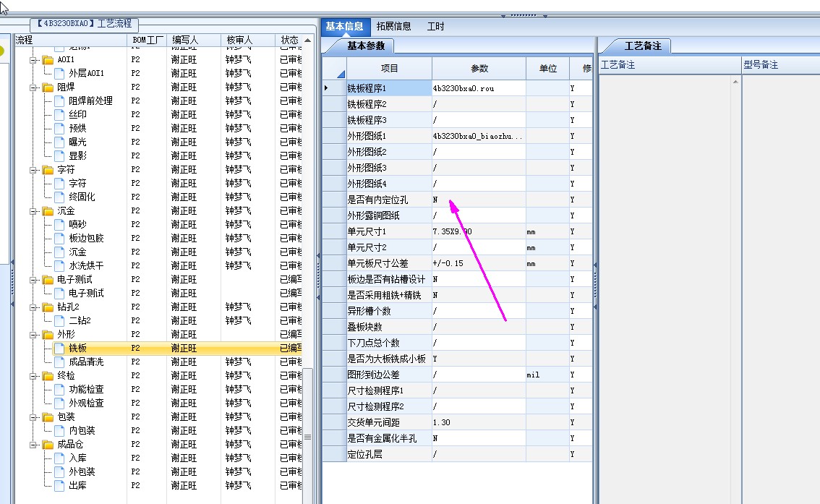Click the 单元尺寸1 parameter cell

point(479,231)
